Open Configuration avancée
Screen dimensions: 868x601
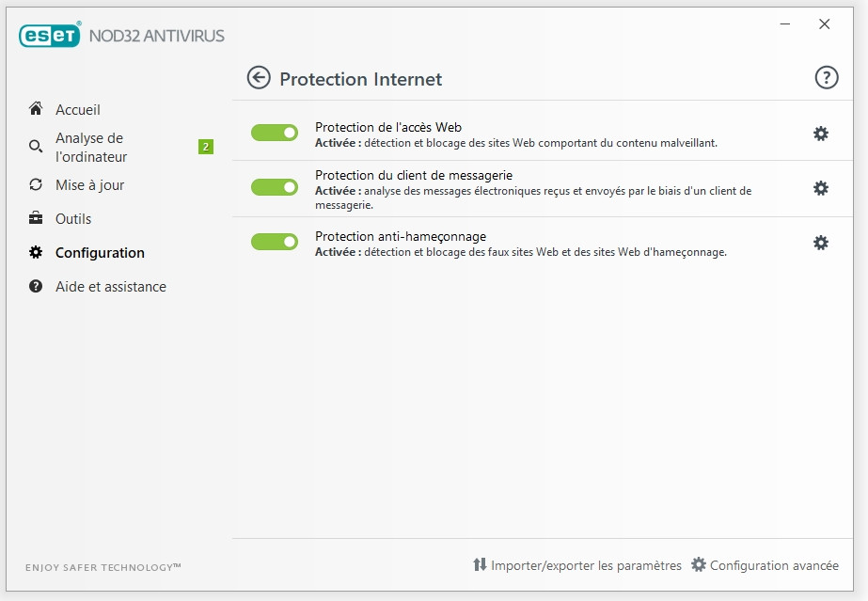coord(765,565)
